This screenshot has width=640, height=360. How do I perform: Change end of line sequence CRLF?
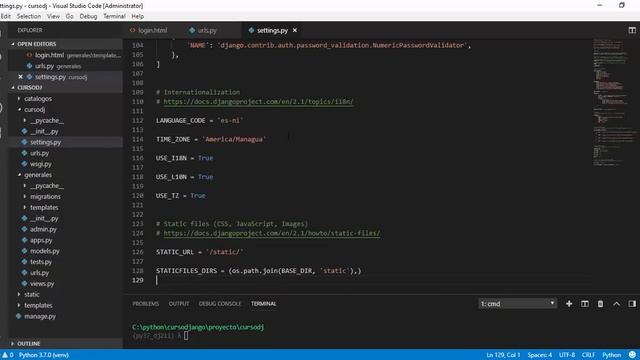[588, 355]
